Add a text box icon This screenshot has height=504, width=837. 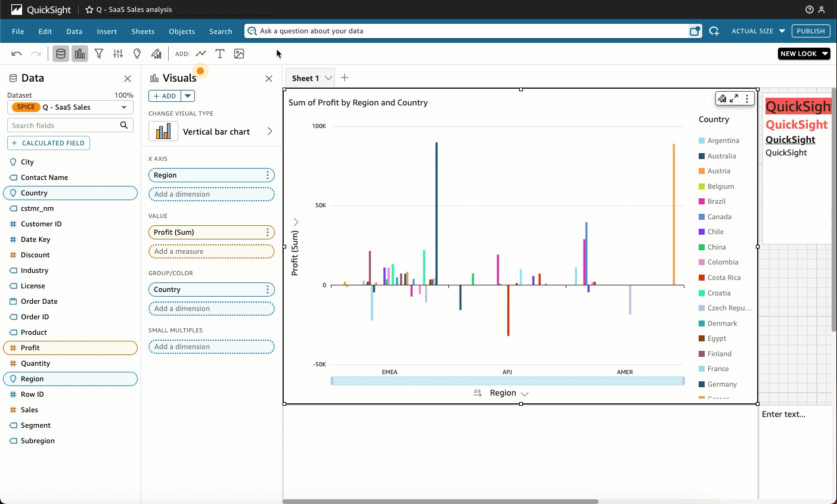(220, 54)
